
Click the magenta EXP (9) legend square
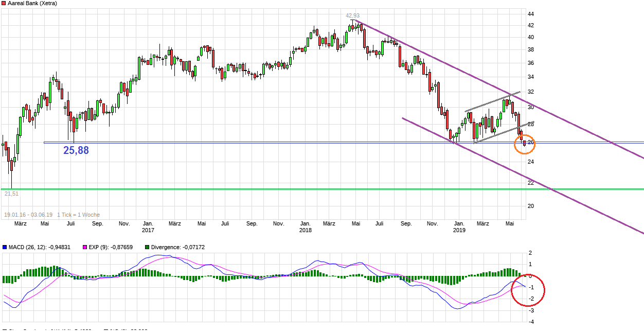pyautogui.click(x=85, y=247)
